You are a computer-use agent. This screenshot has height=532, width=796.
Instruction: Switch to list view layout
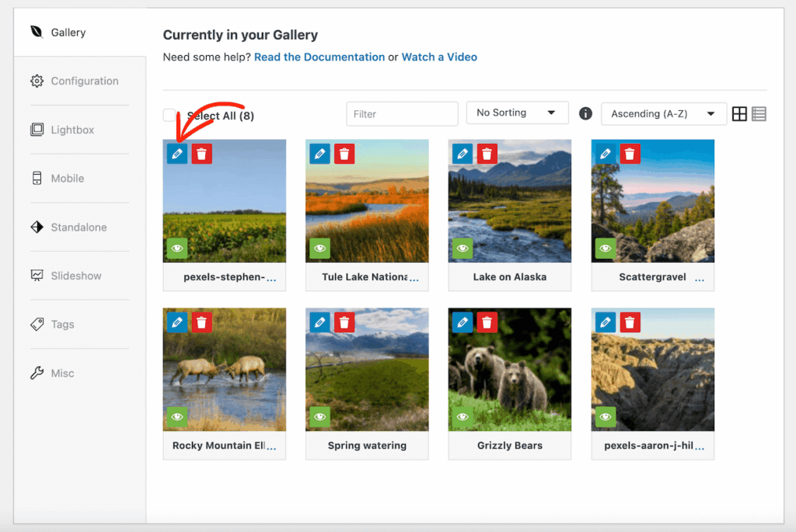click(759, 114)
